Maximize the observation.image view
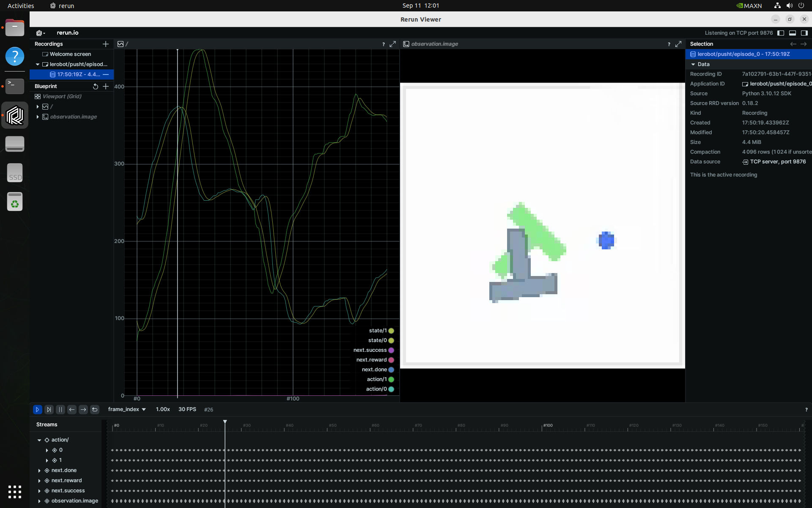The height and width of the screenshot is (508, 812). click(678, 44)
